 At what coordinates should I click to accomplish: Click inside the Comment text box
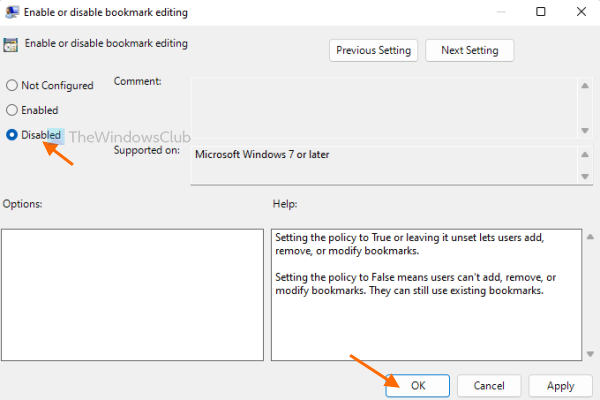click(x=380, y=105)
